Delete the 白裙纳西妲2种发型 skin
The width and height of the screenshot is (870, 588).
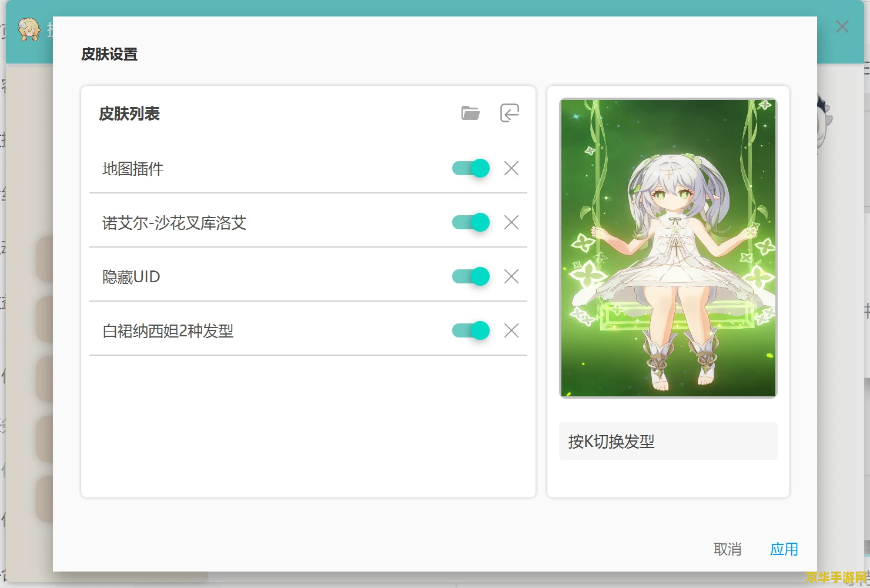pos(511,330)
